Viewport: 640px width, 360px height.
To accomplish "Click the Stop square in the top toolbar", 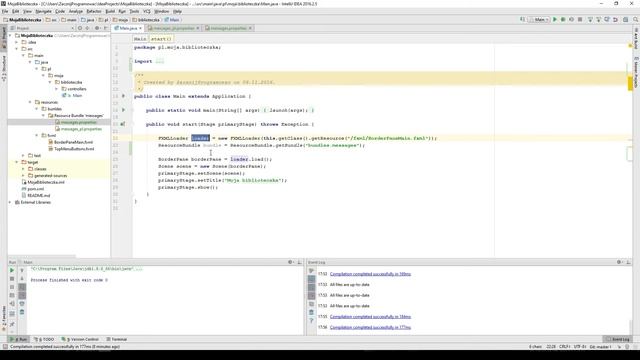I will click(x=580, y=20).
